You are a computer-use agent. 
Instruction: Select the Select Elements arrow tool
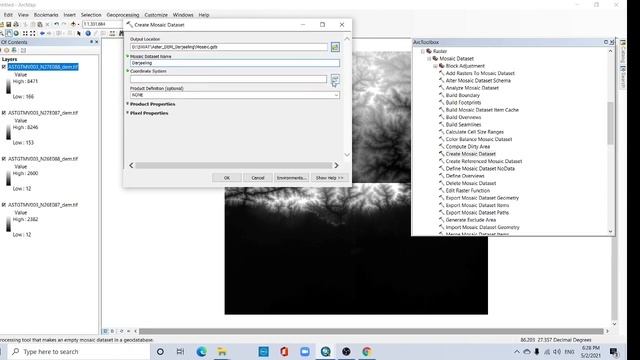[79, 33]
